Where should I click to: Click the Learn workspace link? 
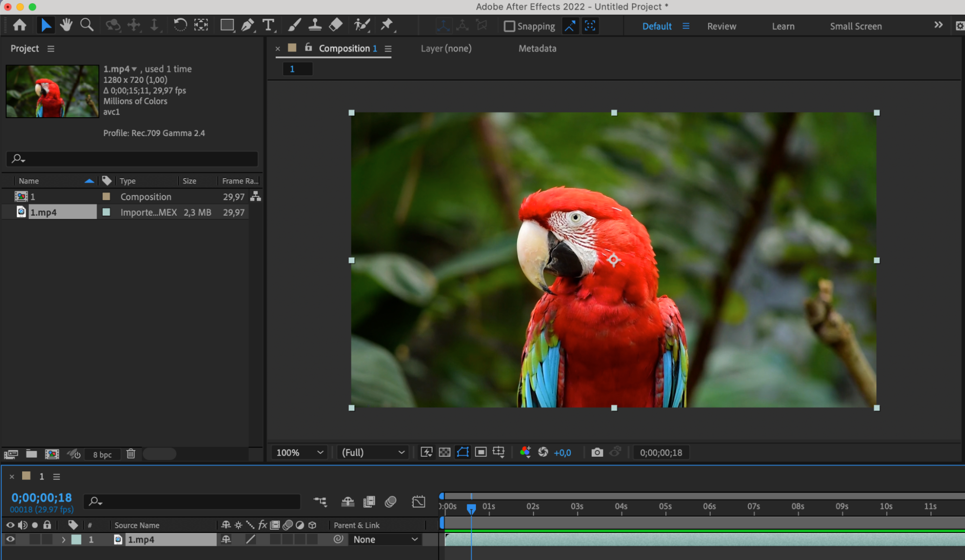[783, 26]
